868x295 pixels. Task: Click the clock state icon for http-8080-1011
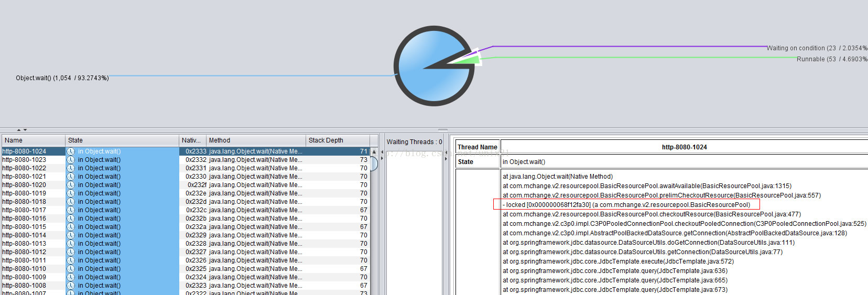click(71, 260)
